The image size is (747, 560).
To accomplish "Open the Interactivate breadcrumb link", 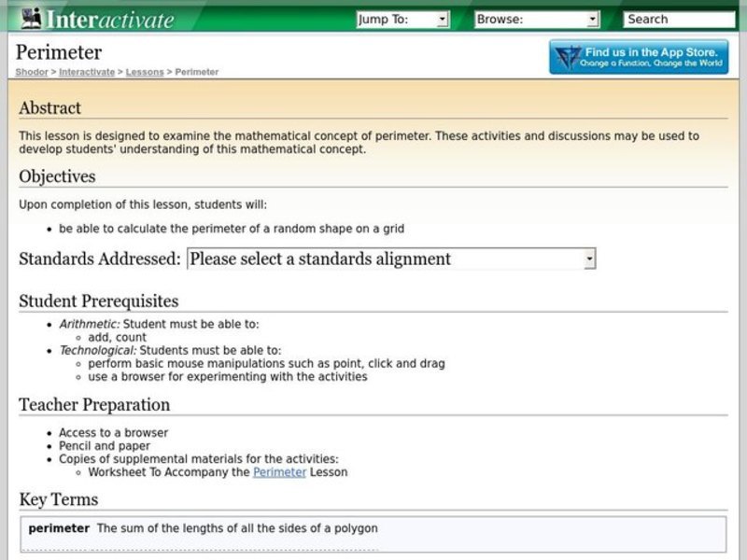I will pos(87,72).
